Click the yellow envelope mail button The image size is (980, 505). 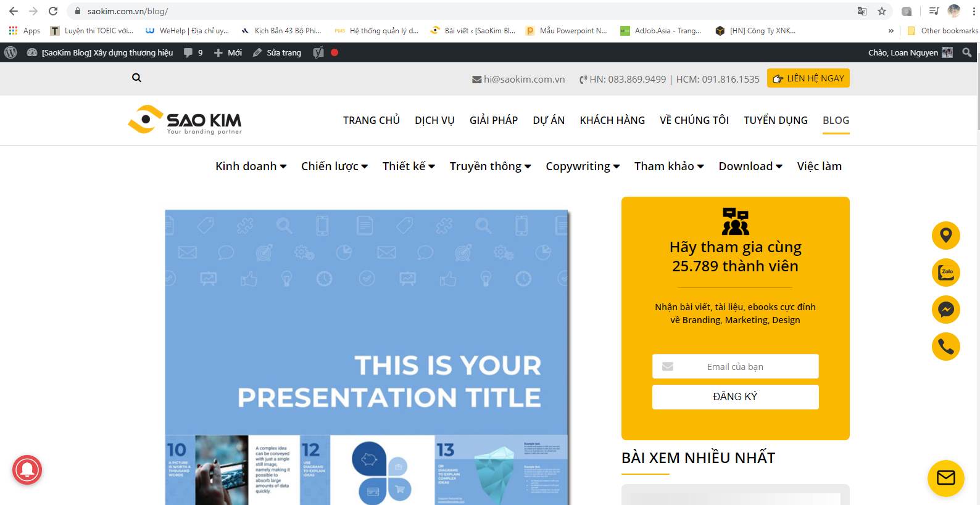(945, 478)
